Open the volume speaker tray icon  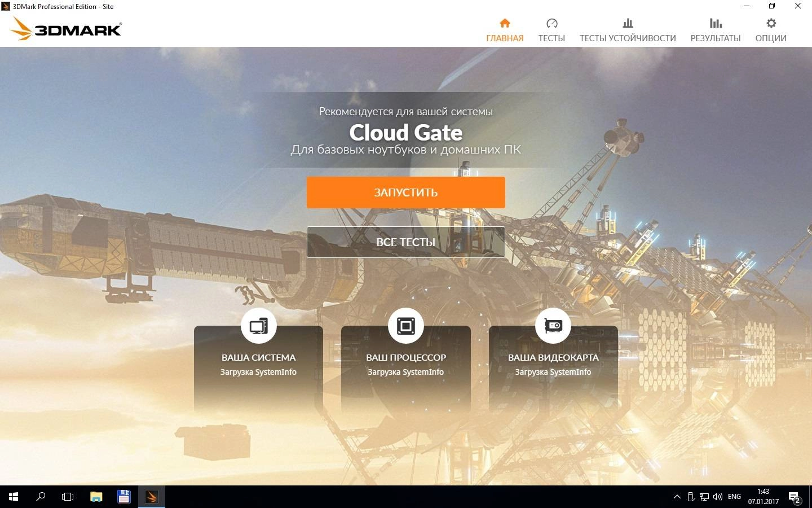718,497
